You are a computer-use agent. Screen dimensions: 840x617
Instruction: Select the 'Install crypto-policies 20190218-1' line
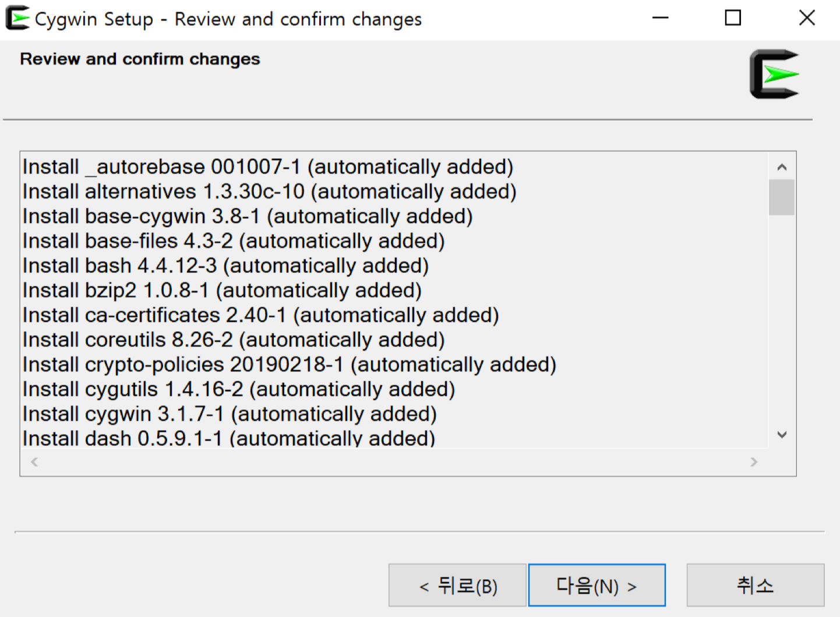(290, 365)
